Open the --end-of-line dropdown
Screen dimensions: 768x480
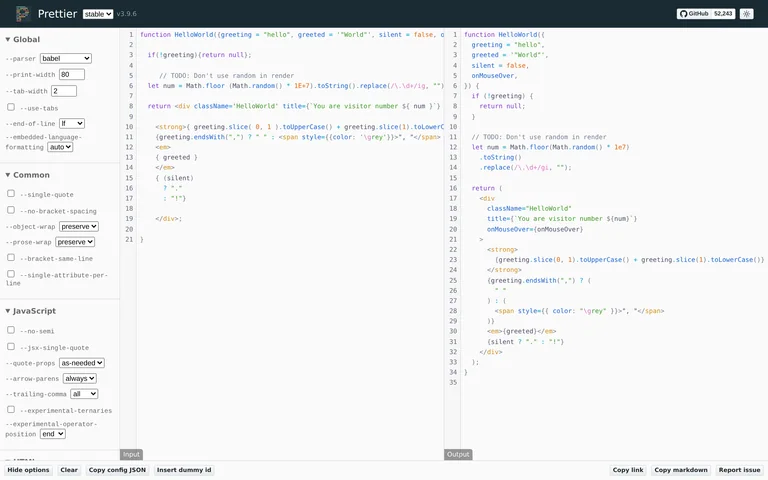point(72,123)
